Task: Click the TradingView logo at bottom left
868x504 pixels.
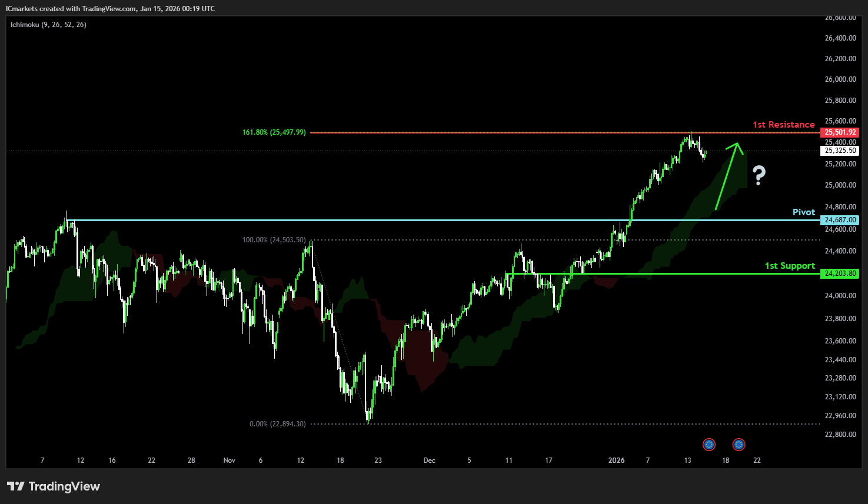Action: (54, 486)
